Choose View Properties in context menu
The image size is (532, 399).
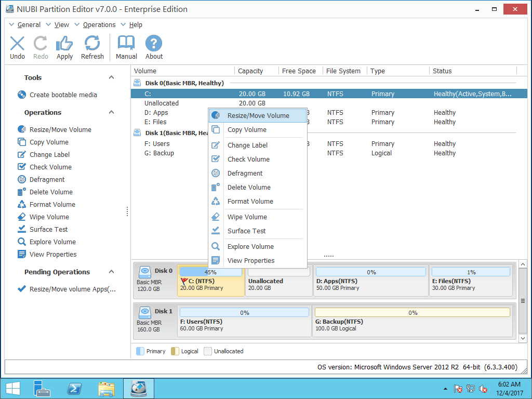(x=258, y=261)
